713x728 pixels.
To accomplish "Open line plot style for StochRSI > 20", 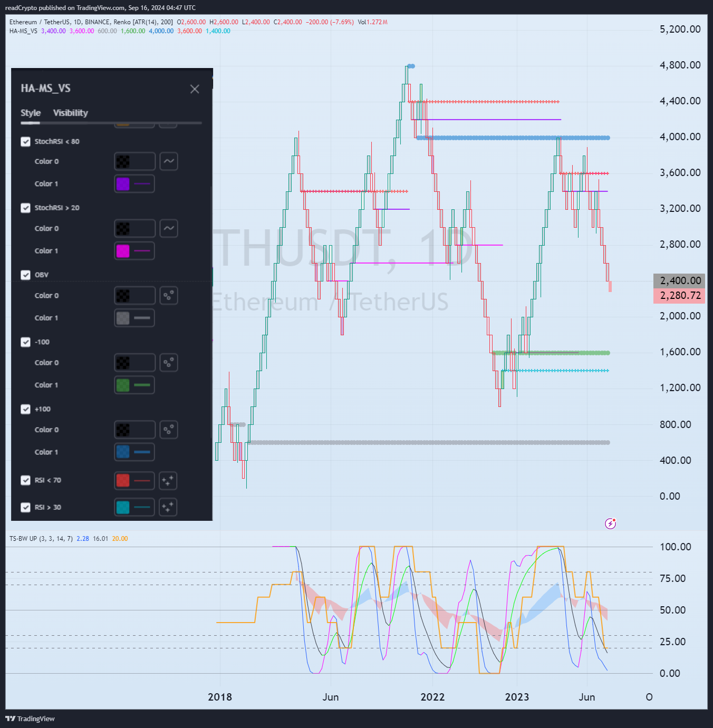I will 169,228.
